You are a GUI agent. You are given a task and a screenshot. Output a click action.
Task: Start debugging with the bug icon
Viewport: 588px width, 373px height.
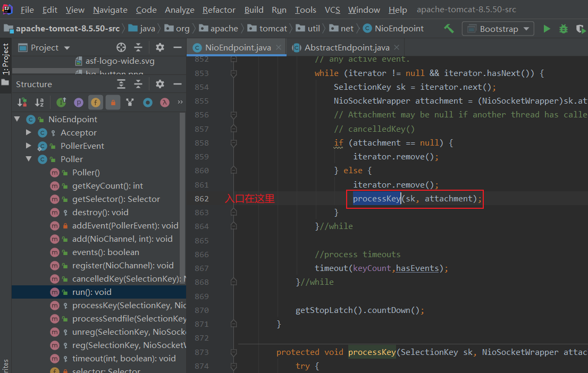point(563,29)
